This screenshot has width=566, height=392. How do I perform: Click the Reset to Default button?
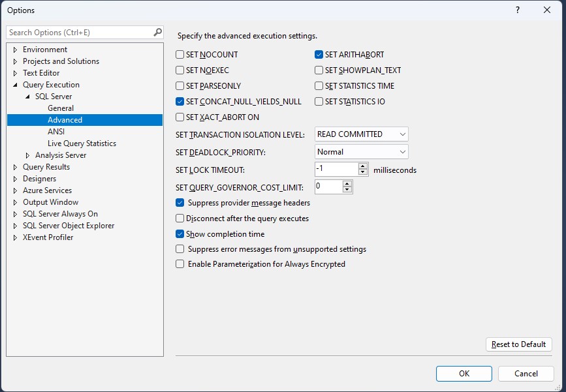(518, 344)
